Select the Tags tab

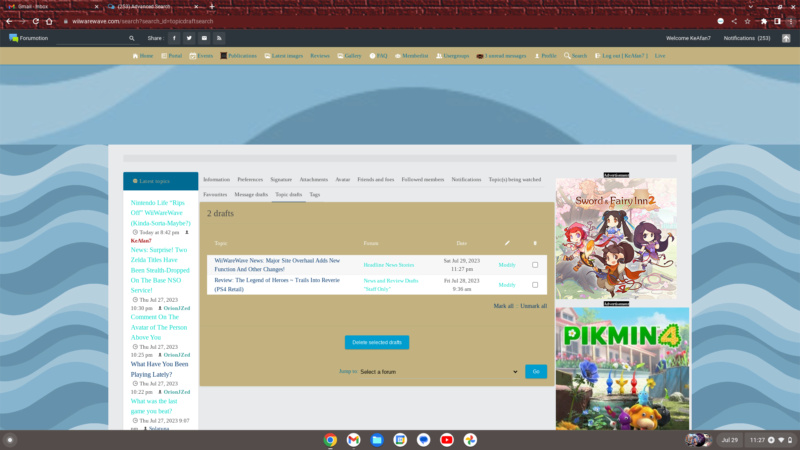[315, 194]
